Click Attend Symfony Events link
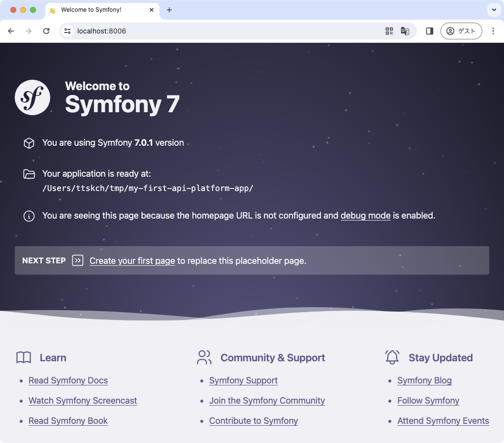504x443 pixels. tap(443, 421)
